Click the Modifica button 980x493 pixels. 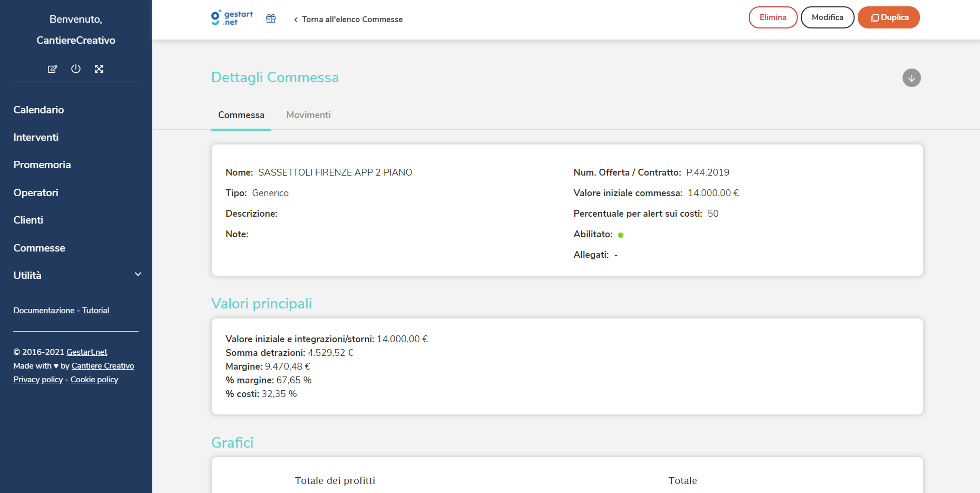click(827, 17)
